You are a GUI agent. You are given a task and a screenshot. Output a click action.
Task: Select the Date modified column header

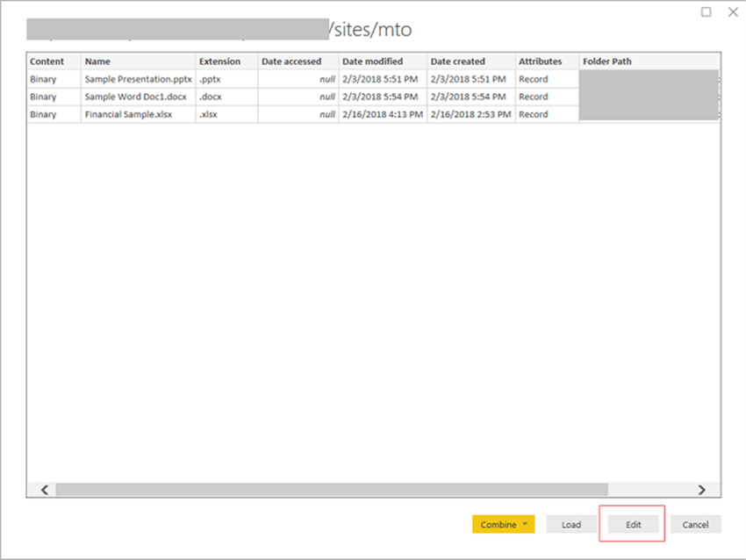(x=382, y=61)
